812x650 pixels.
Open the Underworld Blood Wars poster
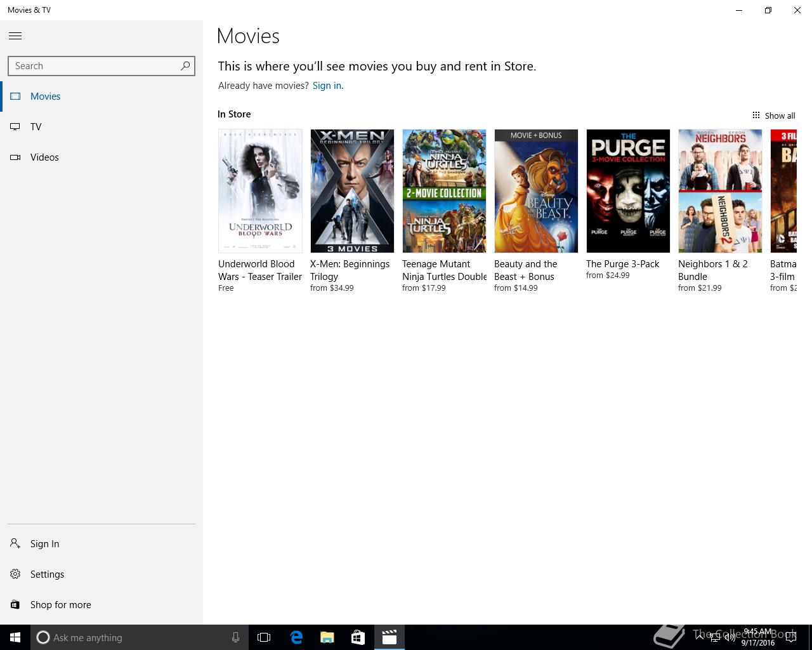pos(260,191)
